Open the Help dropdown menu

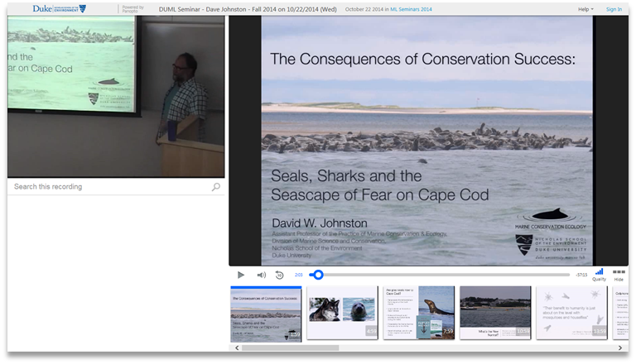[585, 9]
